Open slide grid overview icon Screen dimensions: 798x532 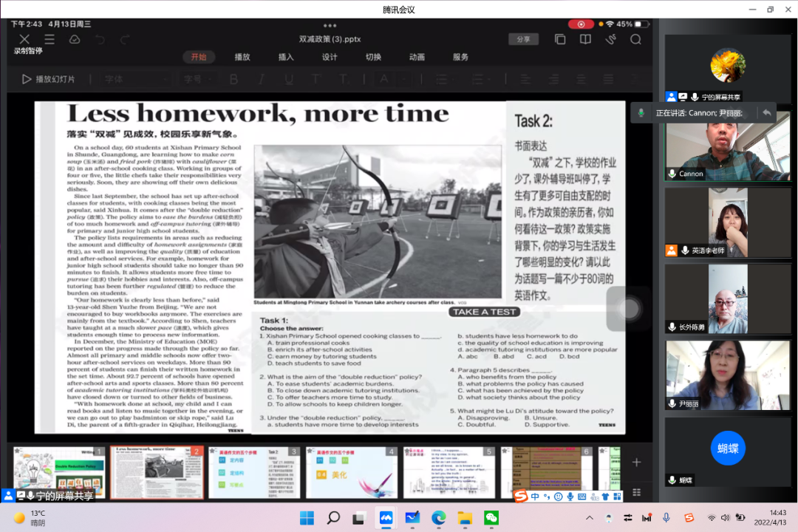point(637,492)
